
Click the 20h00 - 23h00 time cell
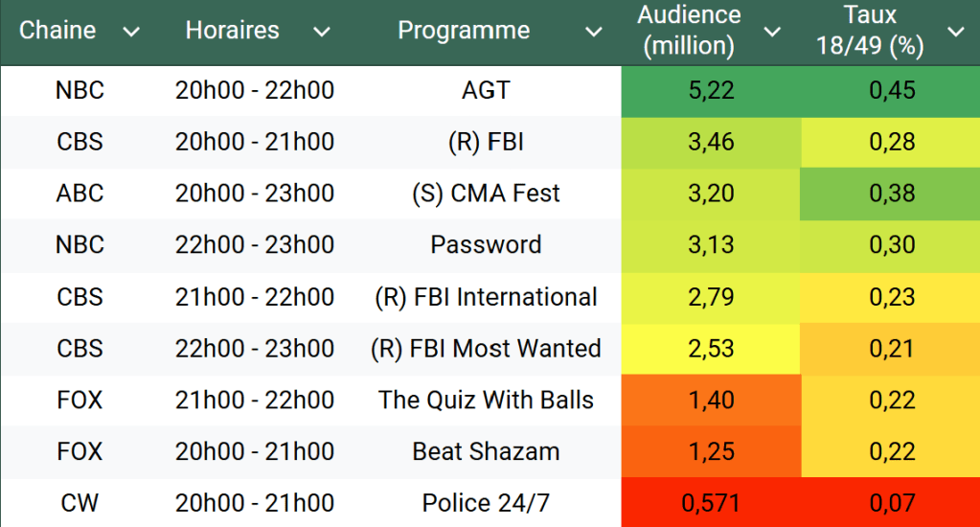click(255, 194)
